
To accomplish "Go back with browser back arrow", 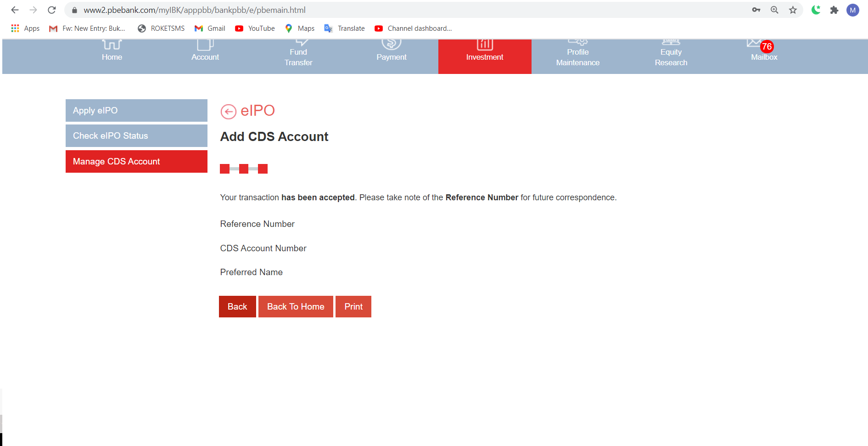I will [x=15, y=10].
